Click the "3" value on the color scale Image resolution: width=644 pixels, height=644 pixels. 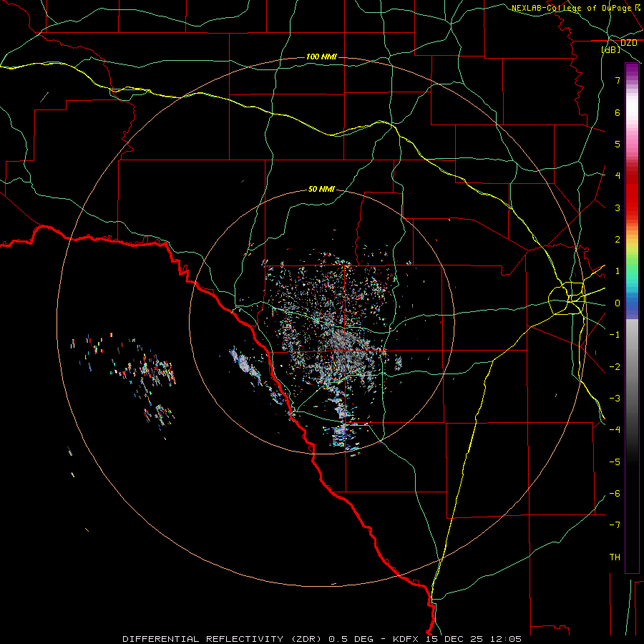click(618, 208)
